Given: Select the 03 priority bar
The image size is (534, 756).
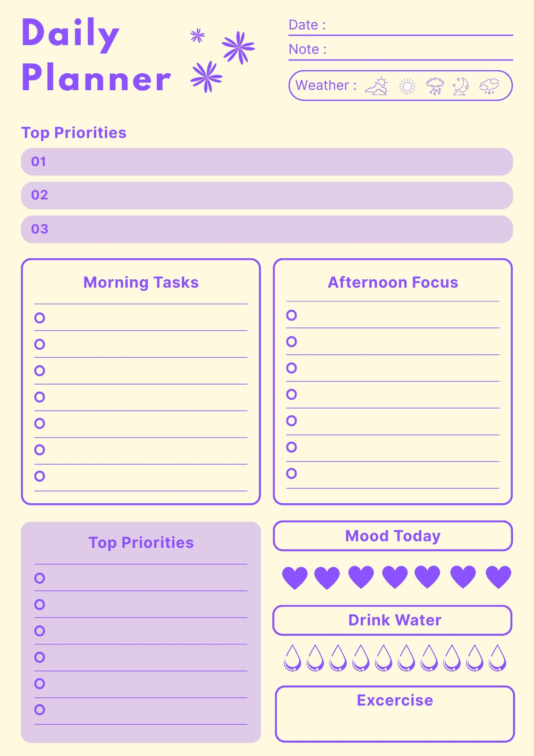Looking at the screenshot, I should (267, 229).
